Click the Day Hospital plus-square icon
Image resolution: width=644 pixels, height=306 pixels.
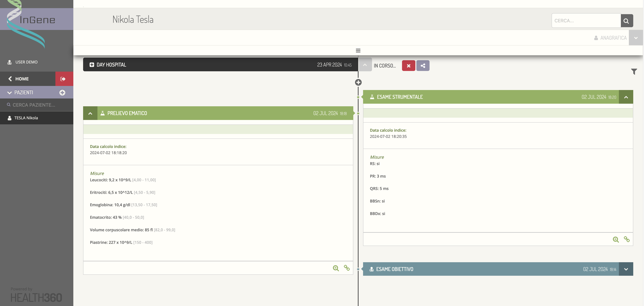tap(92, 65)
